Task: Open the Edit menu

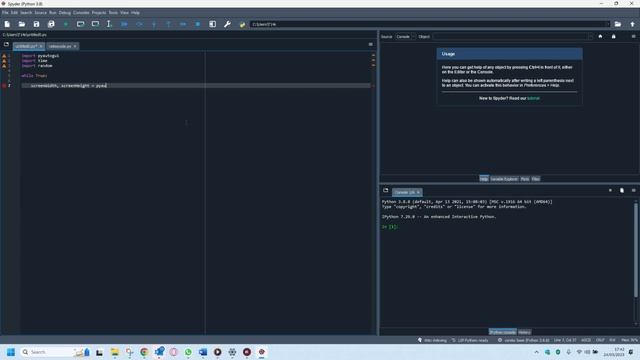Action: tap(14, 13)
